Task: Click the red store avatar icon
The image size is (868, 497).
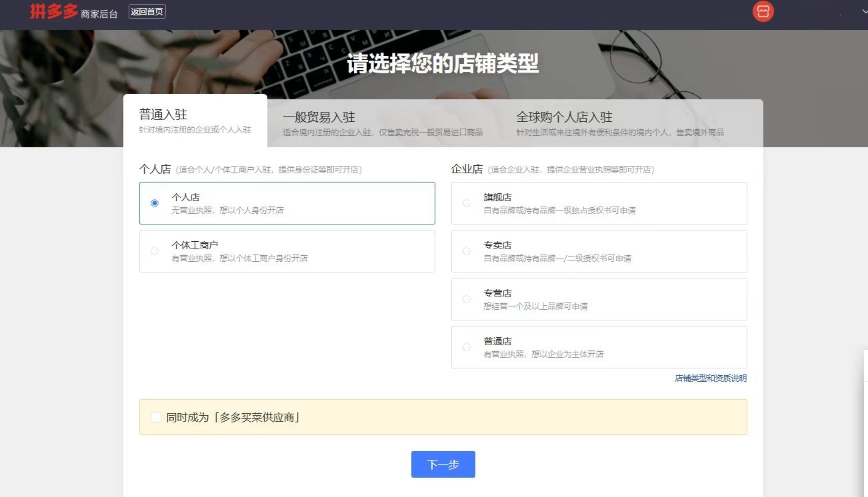Action: pos(763,11)
